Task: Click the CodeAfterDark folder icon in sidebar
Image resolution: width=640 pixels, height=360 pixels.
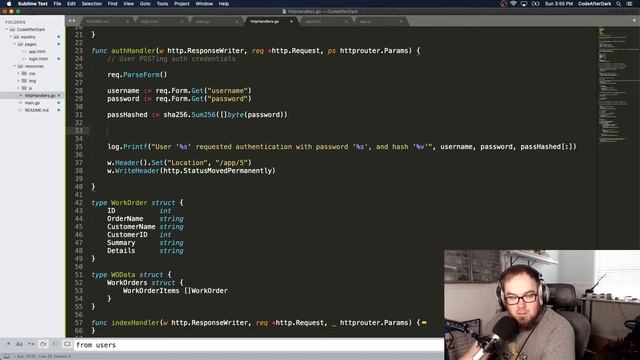Action: click(12, 29)
